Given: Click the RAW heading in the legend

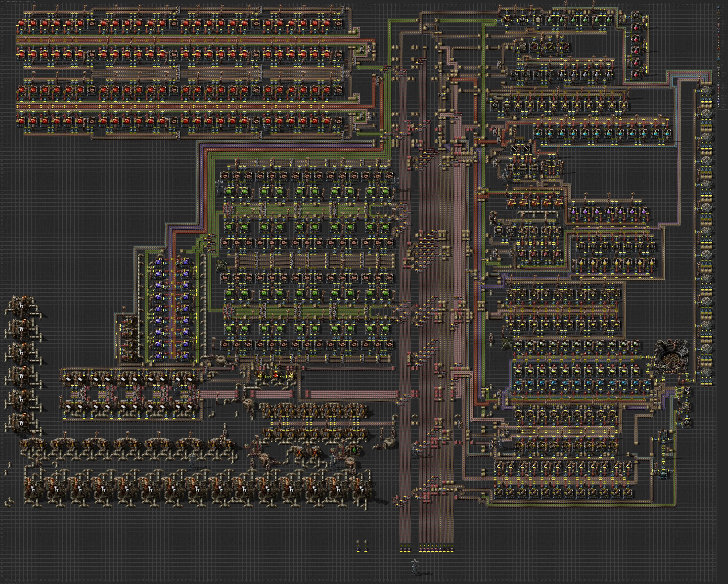Looking at the screenshot, I should [719, 80].
